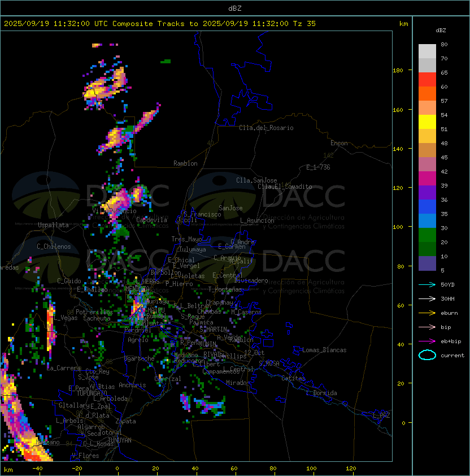The height and width of the screenshot is (476, 470).
Task: Pick the light blue 35 dBZ swatch
Action: [x=427, y=221]
